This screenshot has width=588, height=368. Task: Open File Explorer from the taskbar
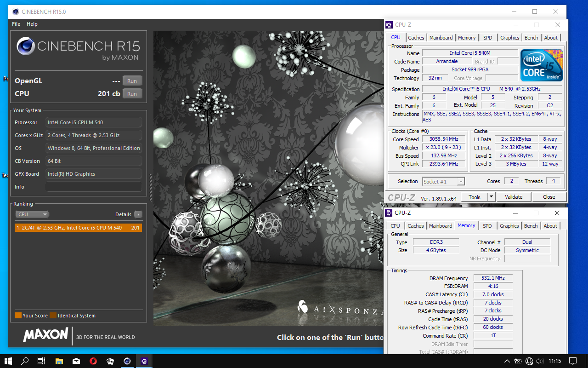click(x=59, y=361)
